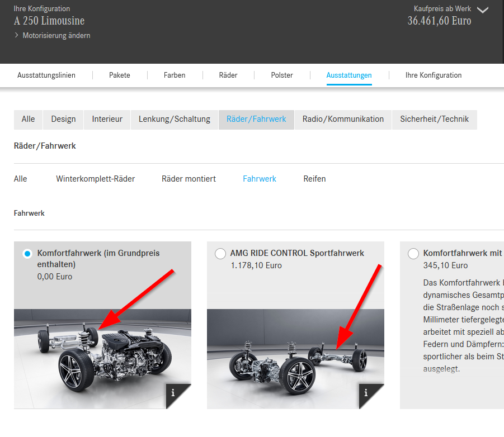Go to Pakete tab
The image size is (504, 437).
[120, 75]
